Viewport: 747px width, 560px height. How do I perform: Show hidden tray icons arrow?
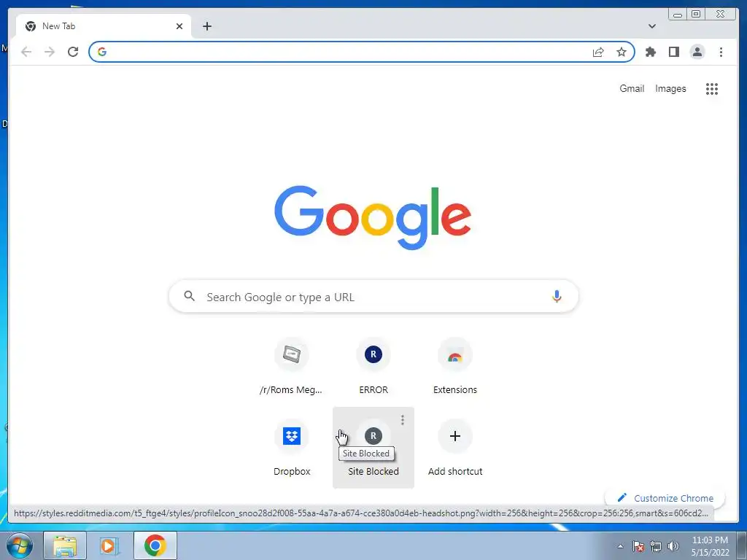point(620,546)
